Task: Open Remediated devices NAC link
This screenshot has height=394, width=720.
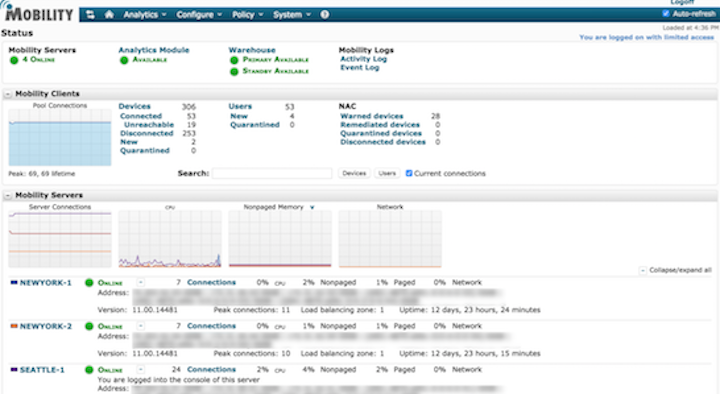Action: tap(380, 125)
